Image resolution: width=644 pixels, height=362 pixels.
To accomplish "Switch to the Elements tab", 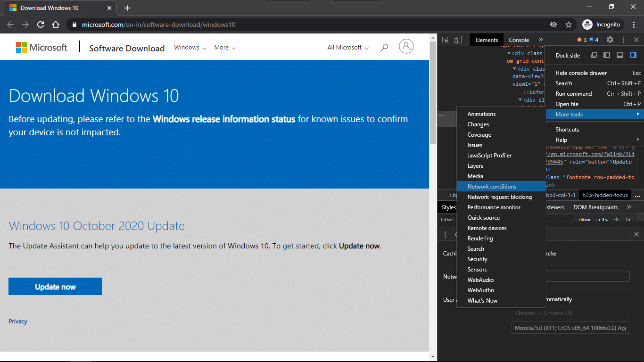I will coord(487,40).
